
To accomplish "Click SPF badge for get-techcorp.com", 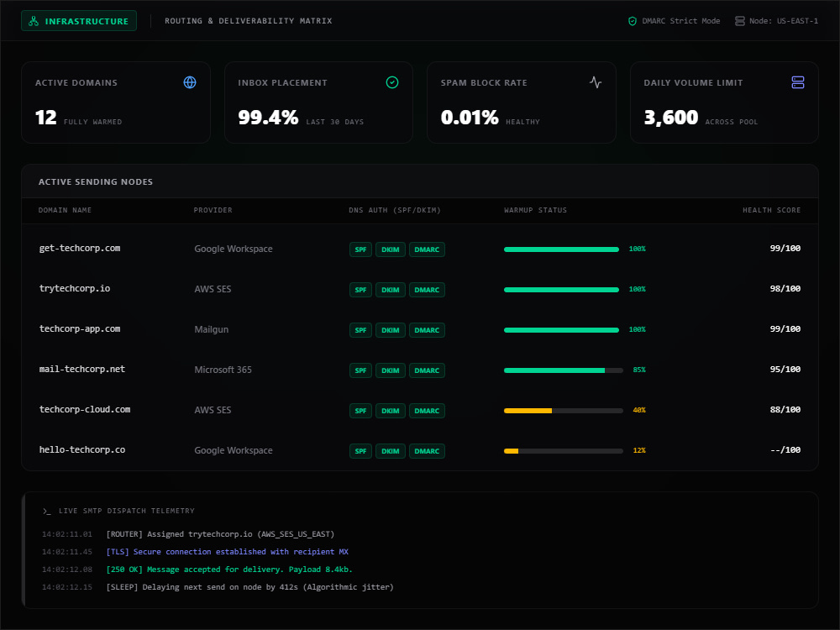I will 360,249.
